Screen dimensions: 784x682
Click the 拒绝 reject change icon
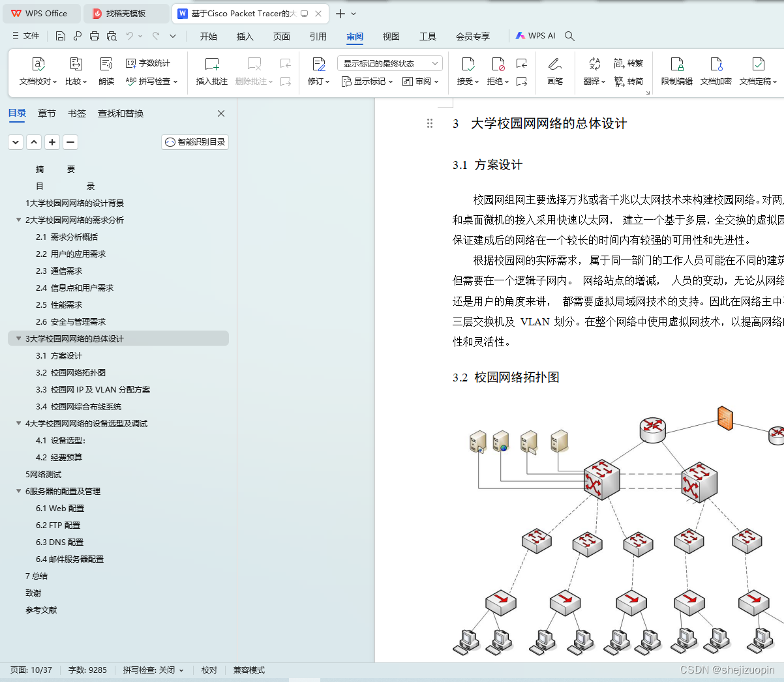point(498,64)
